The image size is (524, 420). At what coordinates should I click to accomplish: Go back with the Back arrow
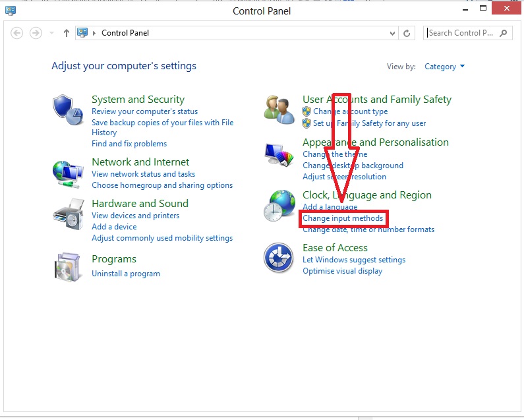click(x=16, y=33)
